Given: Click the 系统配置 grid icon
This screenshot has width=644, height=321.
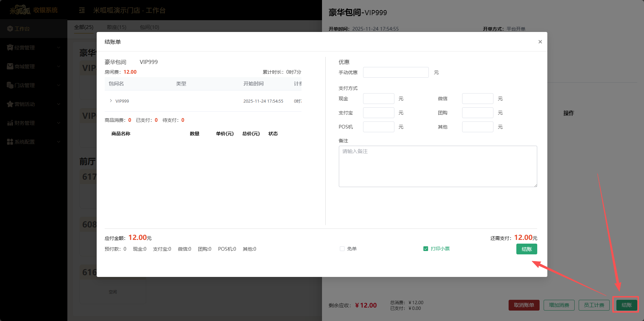Looking at the screenshot, I should coord(10,142).
